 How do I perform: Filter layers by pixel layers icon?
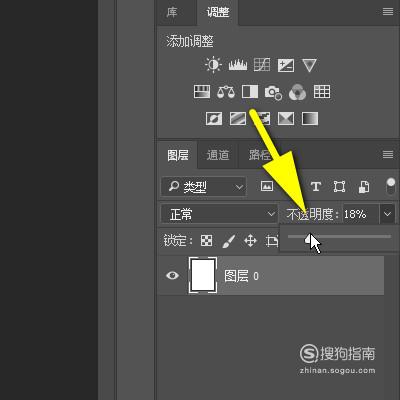point(267,186)
